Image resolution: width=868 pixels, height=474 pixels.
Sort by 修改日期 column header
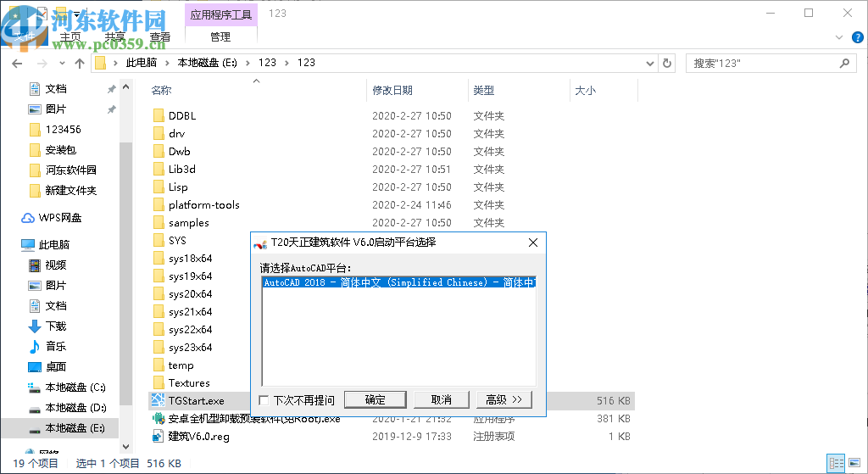(392, 90)
